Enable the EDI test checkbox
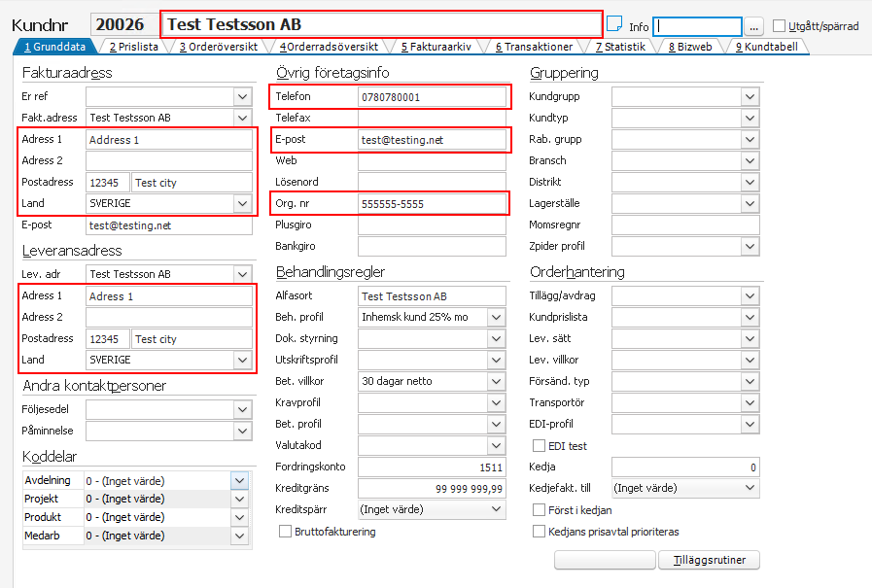Viewport: 872px width, 588px height. (540, 446)
